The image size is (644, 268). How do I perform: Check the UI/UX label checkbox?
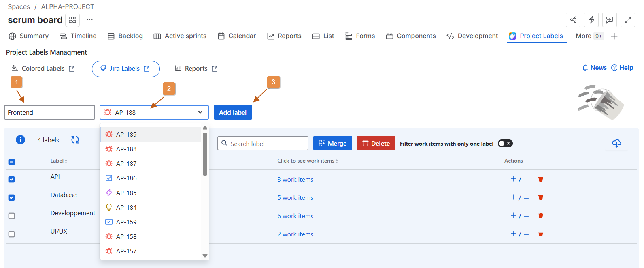12,234
